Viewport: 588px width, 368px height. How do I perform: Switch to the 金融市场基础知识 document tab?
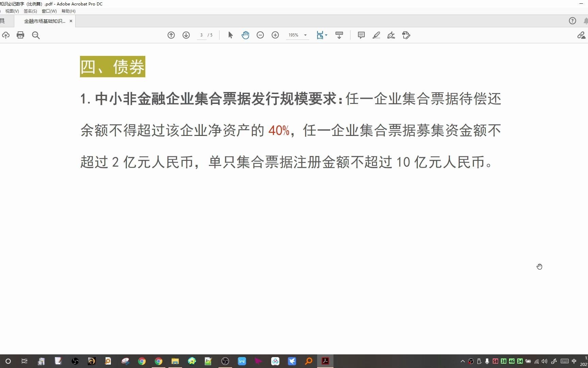44,21
